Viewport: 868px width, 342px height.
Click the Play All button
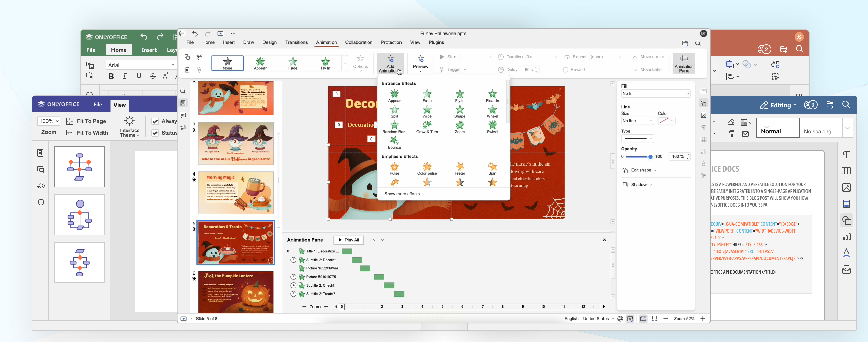tap(349, 240)
